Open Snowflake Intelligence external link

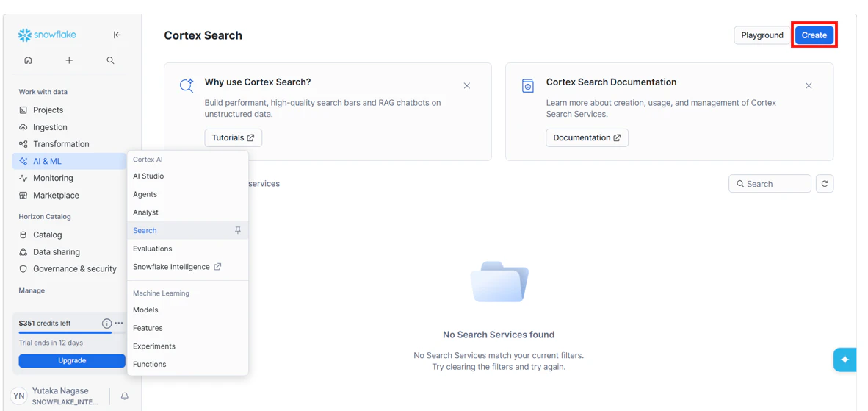tap(188, 267)
